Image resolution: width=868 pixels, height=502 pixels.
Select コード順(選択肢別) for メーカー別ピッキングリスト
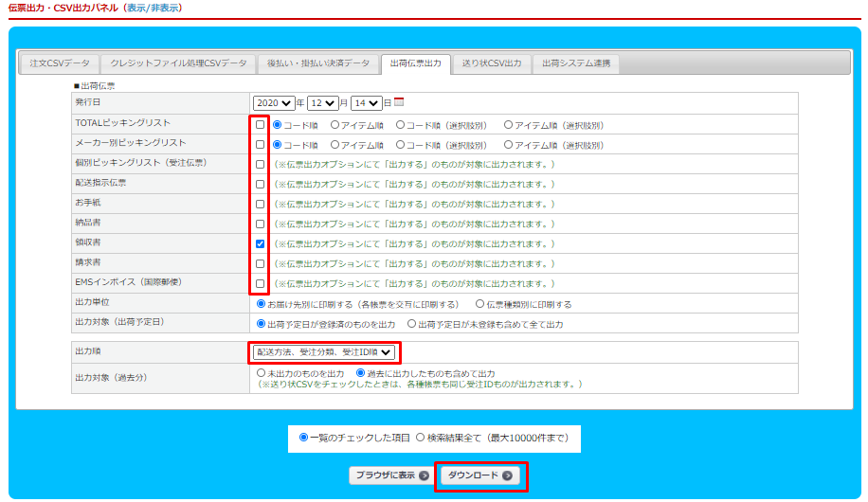[x=400, y=145]
